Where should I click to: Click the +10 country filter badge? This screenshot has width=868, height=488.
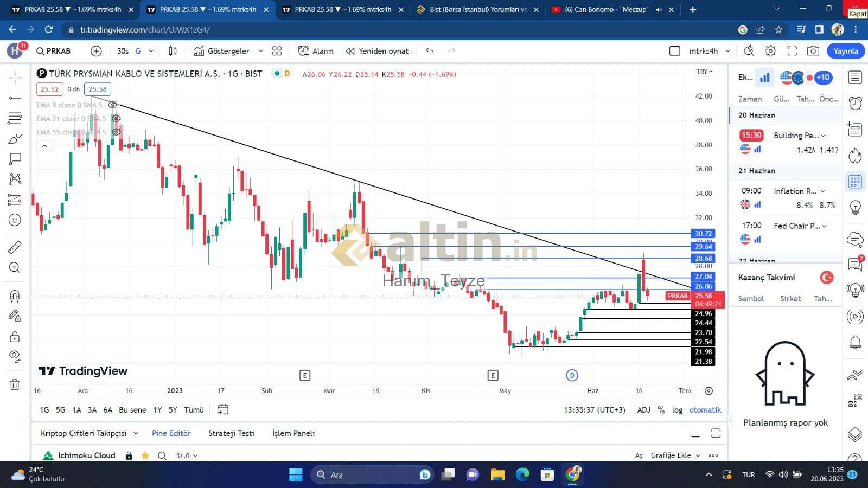823,78
